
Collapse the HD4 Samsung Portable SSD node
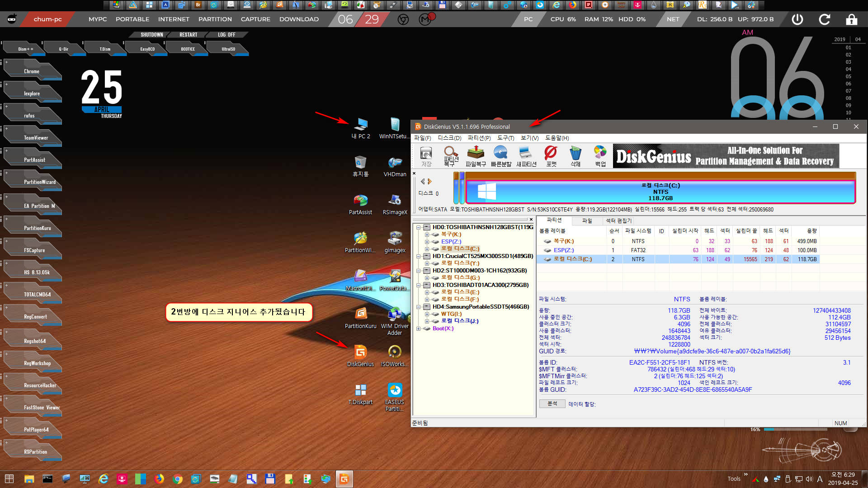419,307
